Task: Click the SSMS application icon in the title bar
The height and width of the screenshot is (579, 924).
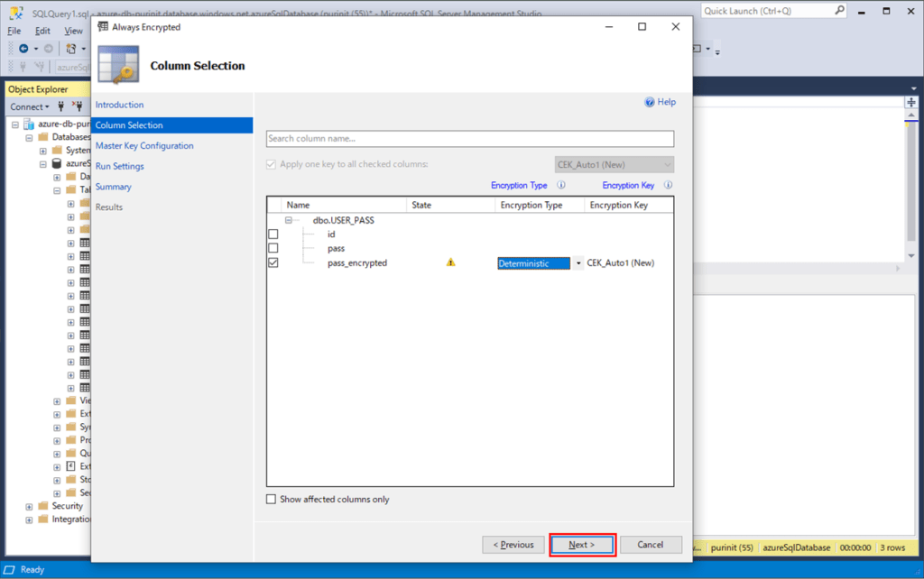Action: pos(16,13)
